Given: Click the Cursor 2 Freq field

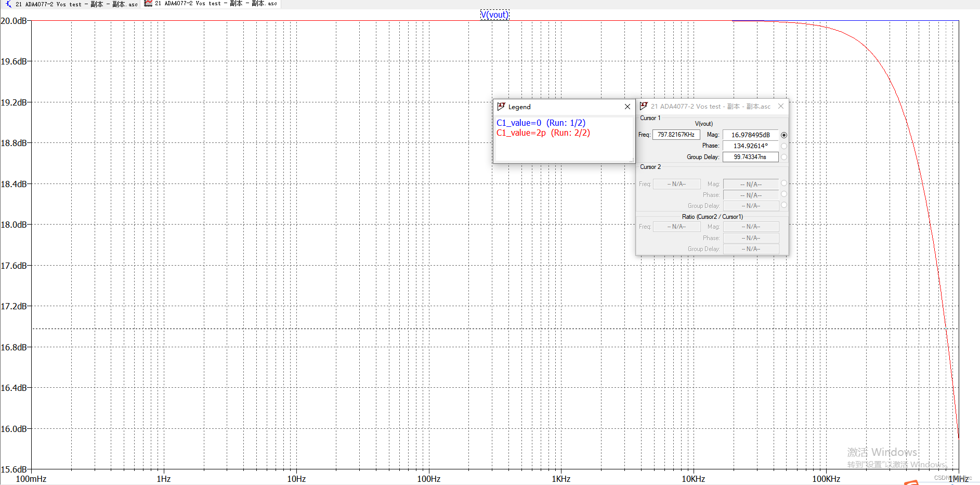Looking at the screenshot, I should coord(676,184).
